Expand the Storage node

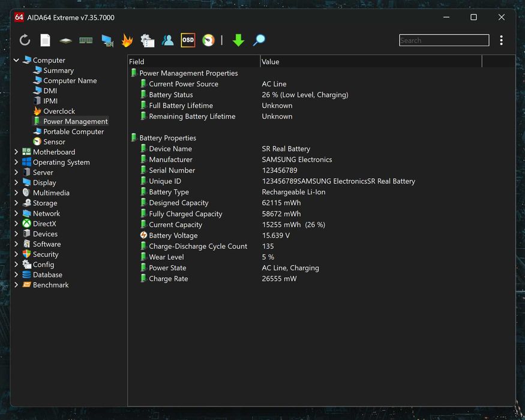point(16,203)
